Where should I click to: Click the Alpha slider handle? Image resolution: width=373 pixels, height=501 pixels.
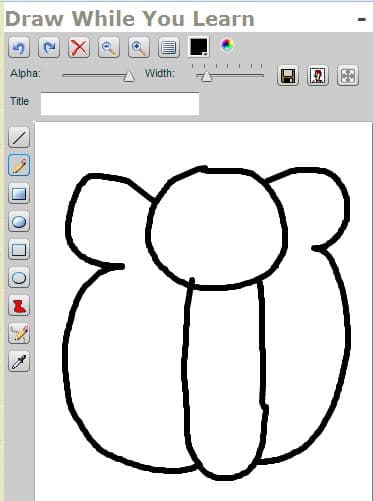(129, 76)
